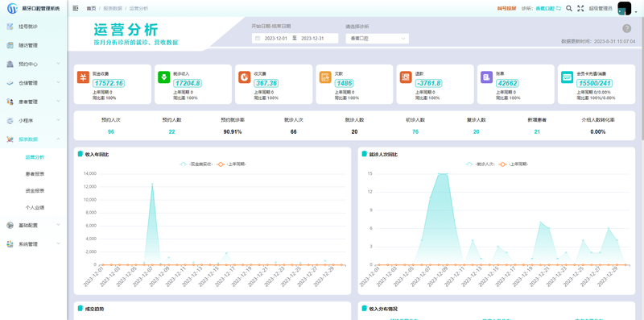
Task: Open the 患者报表 submenu item
Action: pos(35,174)
